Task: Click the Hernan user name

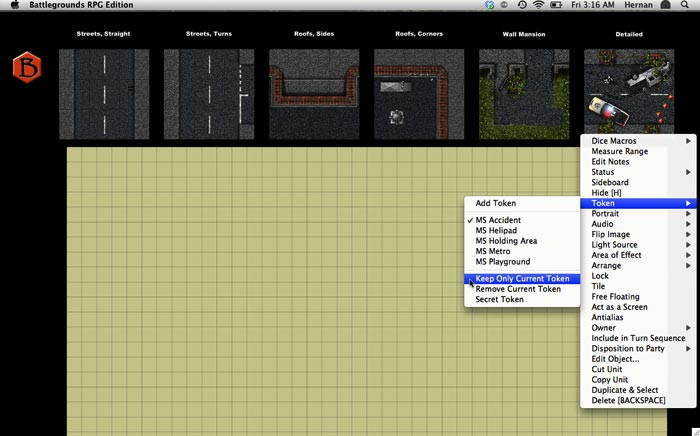Action: click(638, 5)
